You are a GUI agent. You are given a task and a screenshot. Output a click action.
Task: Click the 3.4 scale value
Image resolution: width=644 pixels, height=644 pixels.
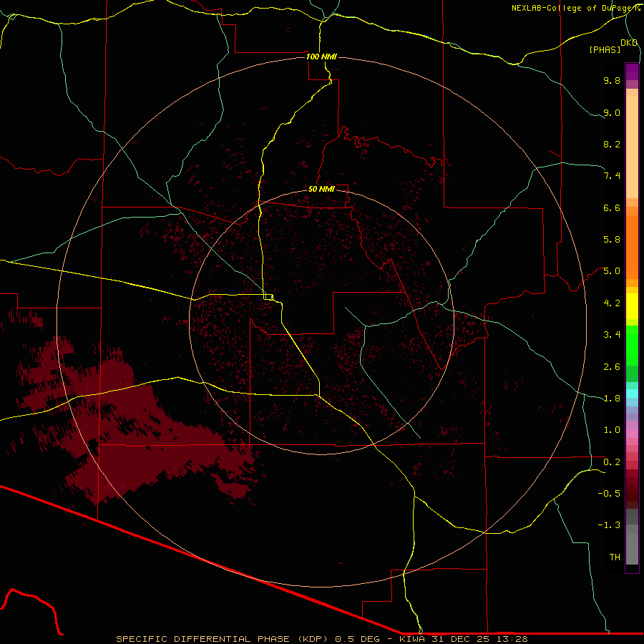[612, 335]
